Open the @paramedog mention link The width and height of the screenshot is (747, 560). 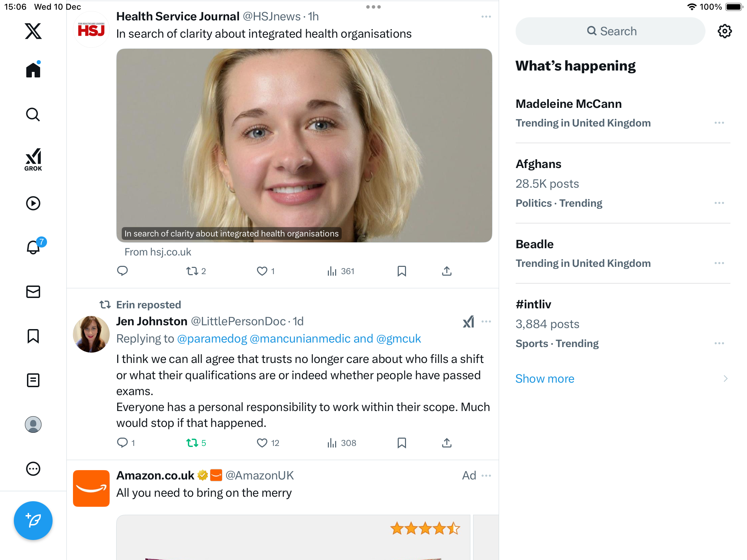(x=212, y=339)
